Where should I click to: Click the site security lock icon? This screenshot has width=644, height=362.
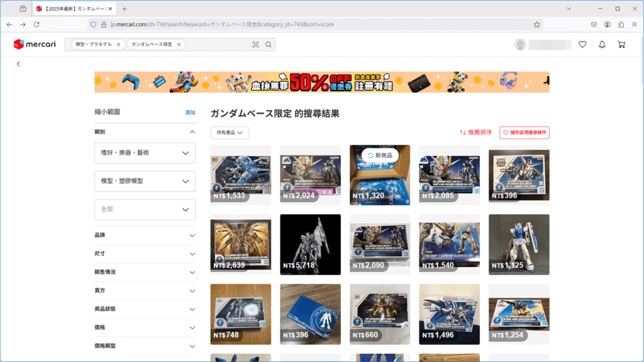pyautogui.click(x=104, y=25)
